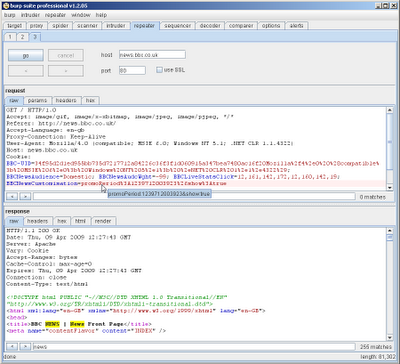
Task: Switch to the options tab
Action: tap(271, 26)
